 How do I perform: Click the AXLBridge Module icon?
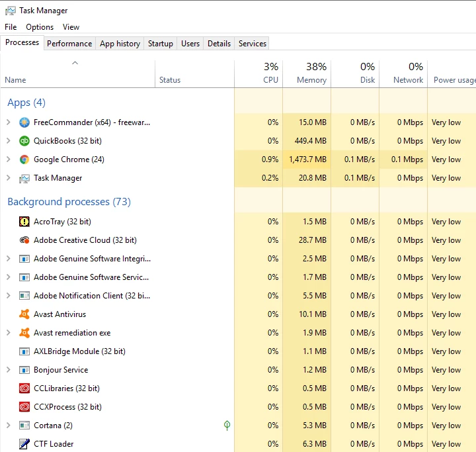click(x=24, y=351)
